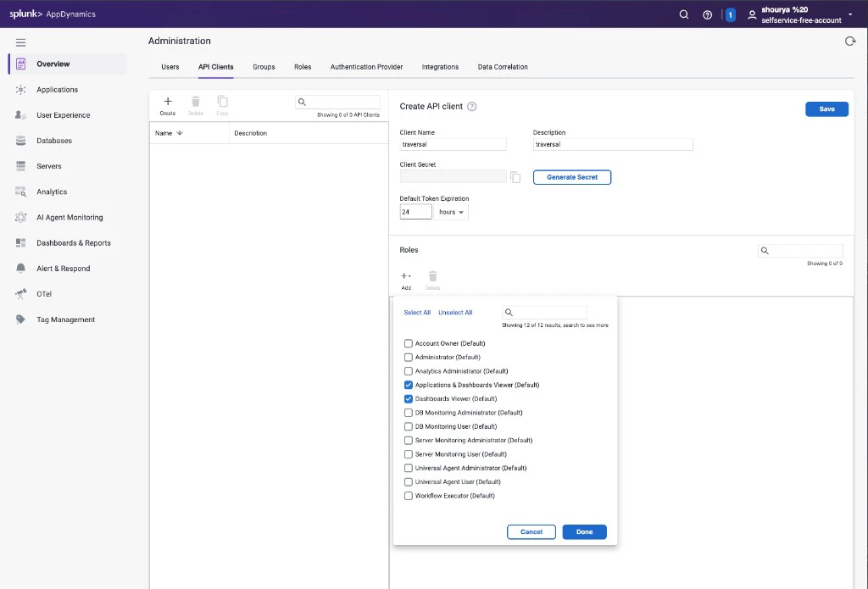Image resolution: width=868 pixels, height=589 pixels.
Task: Click the Generate Secret button
Action: coord(571,177)
